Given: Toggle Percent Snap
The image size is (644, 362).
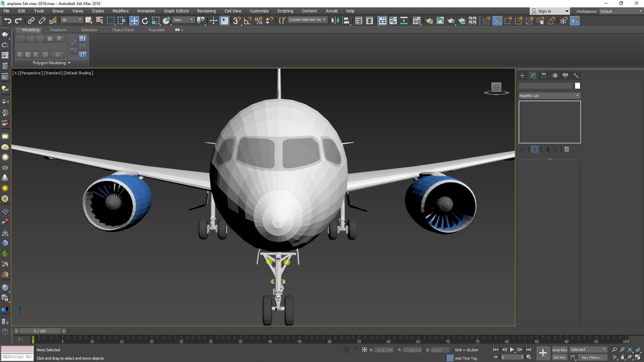Looking at the screenshot, I should (x=258, y=21).
